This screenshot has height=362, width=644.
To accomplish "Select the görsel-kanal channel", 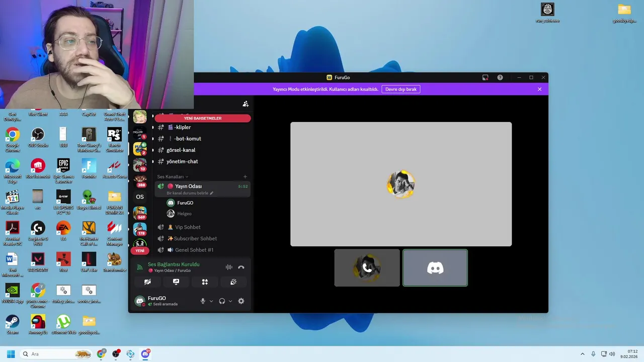I will coord(202,150).
